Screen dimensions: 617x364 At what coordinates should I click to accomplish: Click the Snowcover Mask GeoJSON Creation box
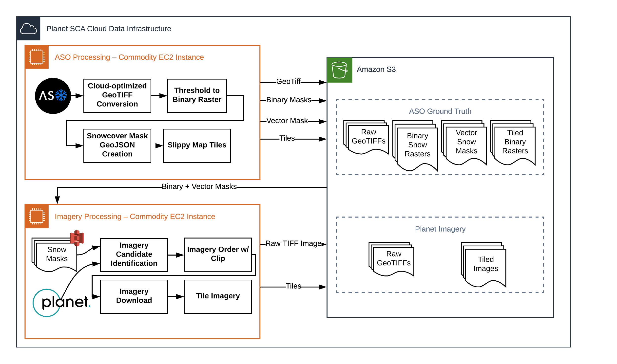coord(117,146)
